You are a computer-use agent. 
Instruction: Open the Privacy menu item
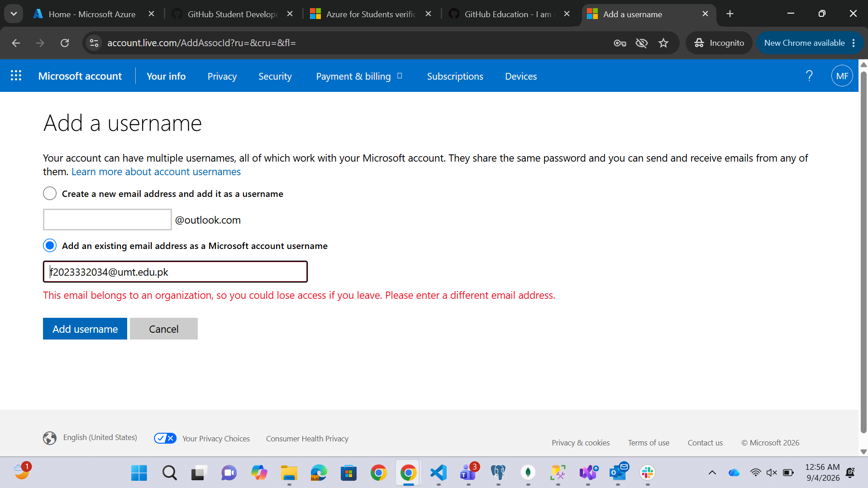click(222, 76)
